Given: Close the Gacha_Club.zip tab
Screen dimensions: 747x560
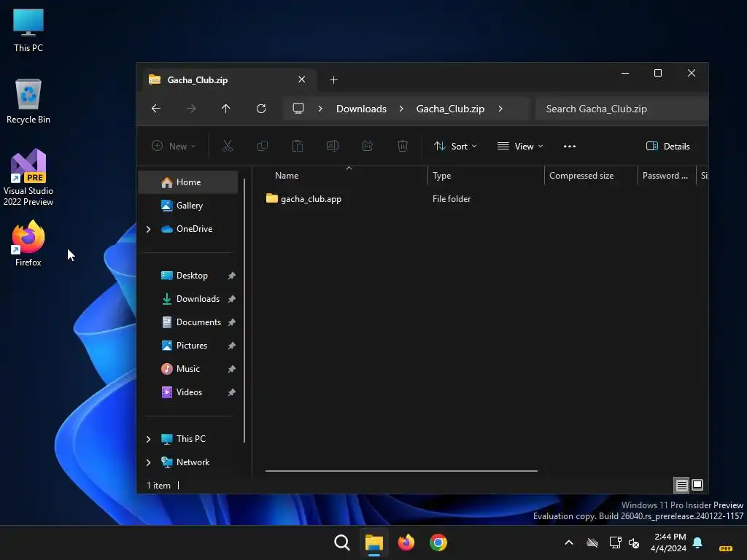Looking at the screenshot, I should [x=301, y=79].
